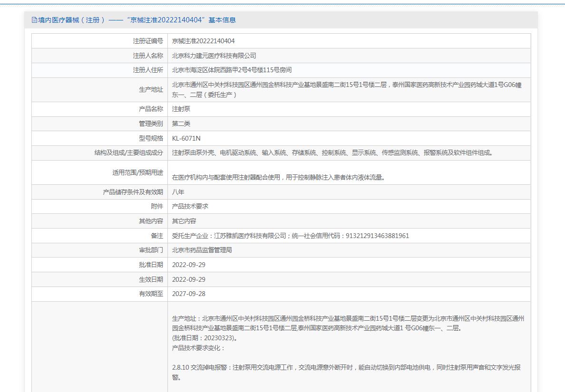This screenshot has height=392, width=565.
Task: Open the 其它内容 link
Action: (x=184, y=221)
